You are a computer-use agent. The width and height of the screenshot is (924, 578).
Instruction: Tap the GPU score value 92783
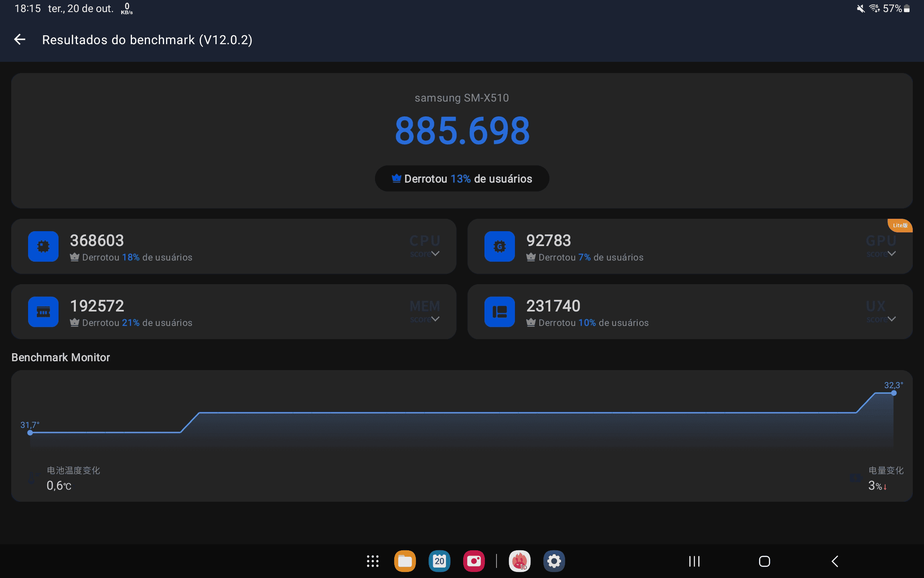pos(549,240)
